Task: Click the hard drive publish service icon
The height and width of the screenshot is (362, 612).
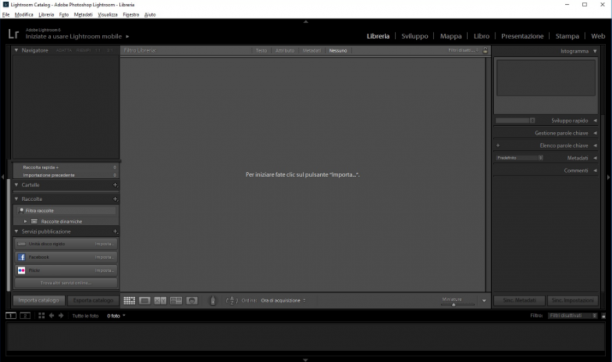Action: click(x=21, y=244)
